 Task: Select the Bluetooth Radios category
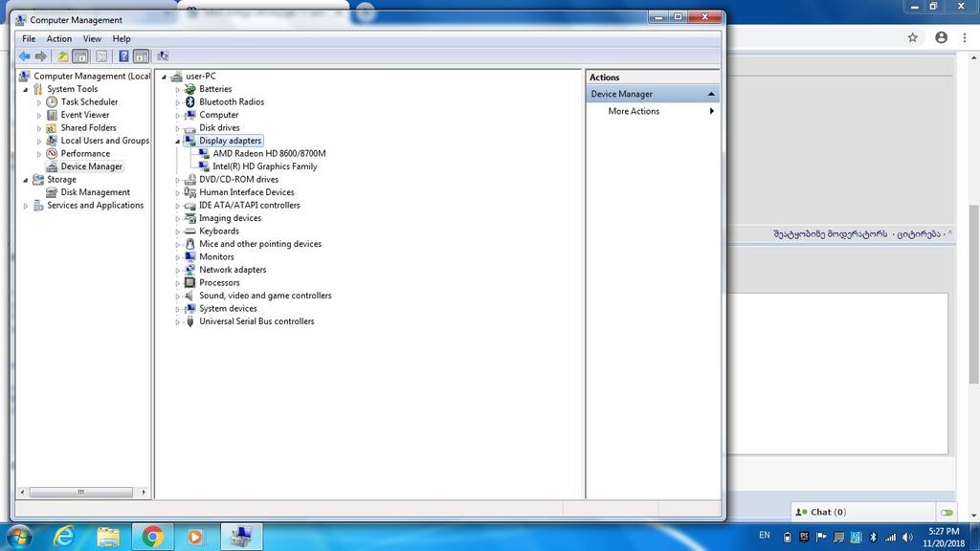click(232, 101)
